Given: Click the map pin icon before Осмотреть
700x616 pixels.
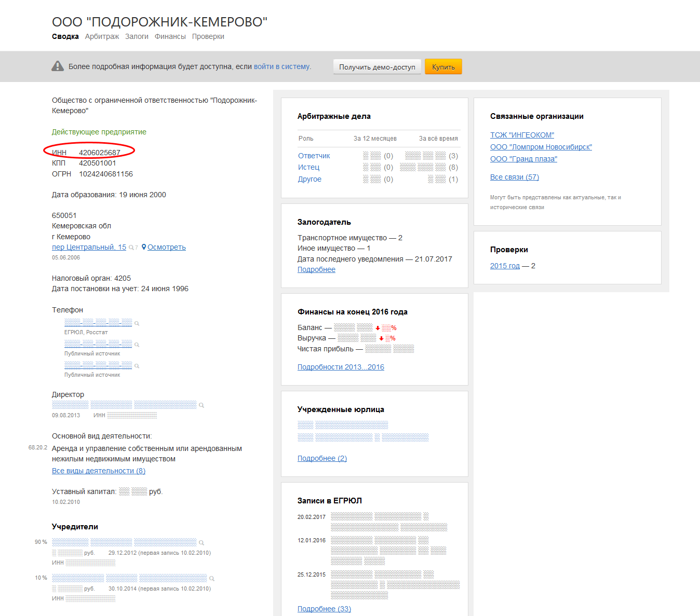Looking at the screenshot, I should [x=144, y=247].
